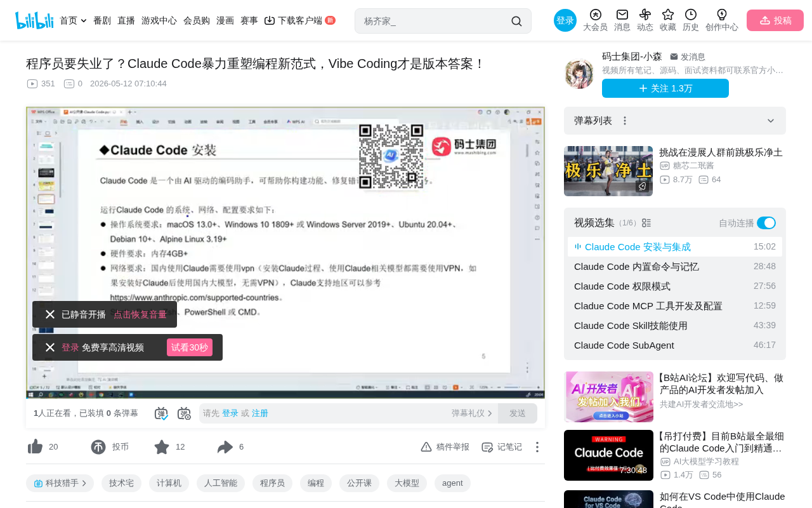This screenshot has width=812, height=508.
Task: Click 发送 to send danmaku
Action: coord(518,413)
